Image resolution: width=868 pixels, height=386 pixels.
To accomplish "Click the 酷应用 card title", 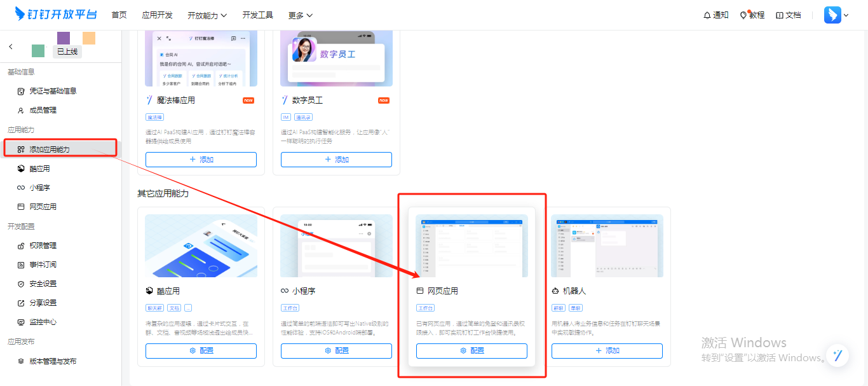I will pyautogui.click(x=168, y=291).
